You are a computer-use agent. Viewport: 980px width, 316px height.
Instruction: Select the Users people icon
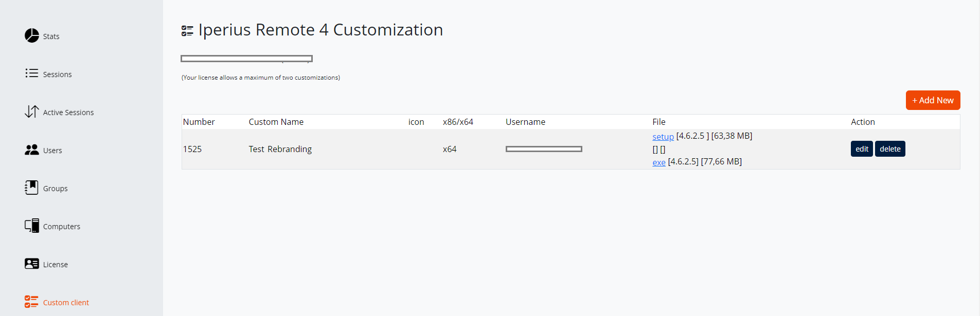31,150
